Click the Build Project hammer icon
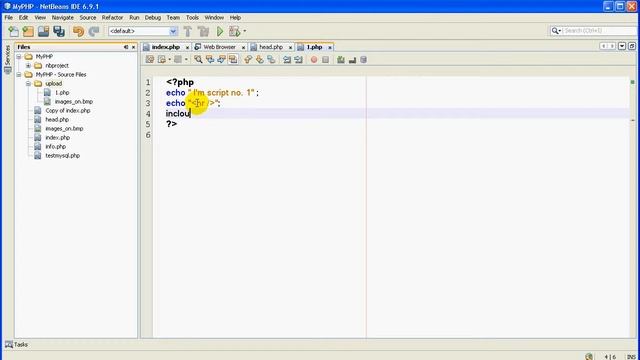640x360 pixels. coord(188,31)
